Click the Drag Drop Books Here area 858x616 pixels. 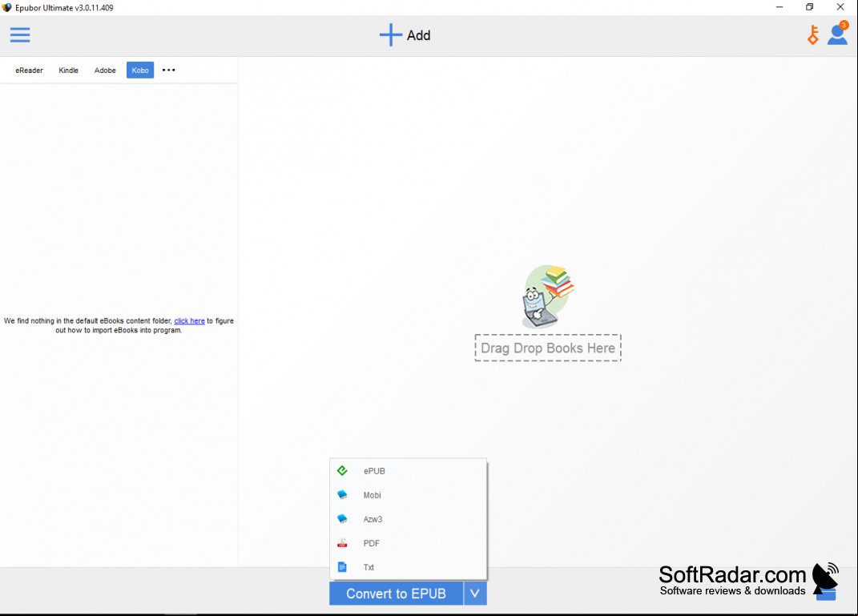548,348
